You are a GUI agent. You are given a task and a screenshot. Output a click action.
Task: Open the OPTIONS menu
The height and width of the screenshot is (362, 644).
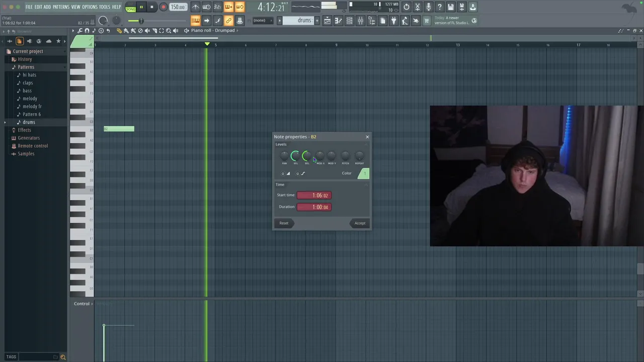pos(90,7)
